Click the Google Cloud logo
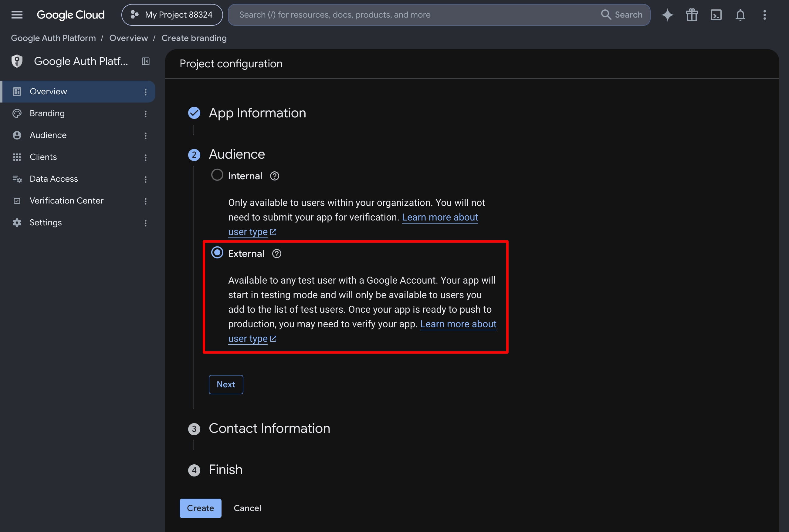Screen dimensions: 789x532 [x=71, y=15]
